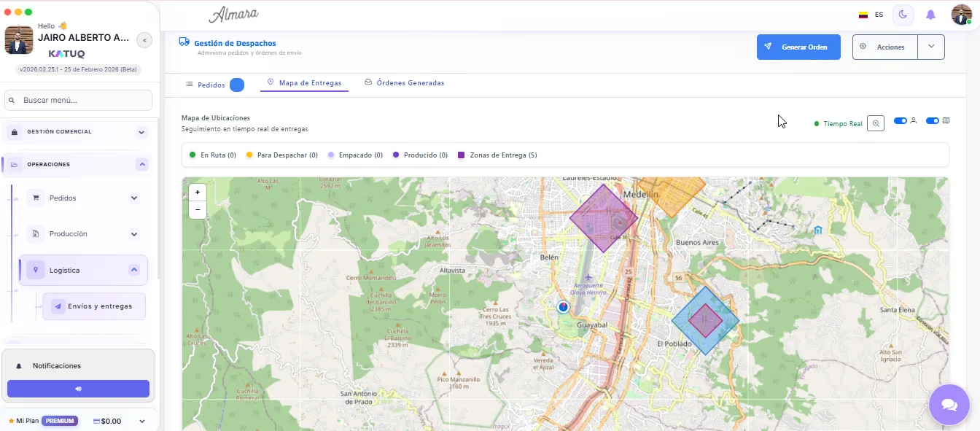Toggle the En Ruta legend filter
The image size is (980, 431).
[213, 155]
